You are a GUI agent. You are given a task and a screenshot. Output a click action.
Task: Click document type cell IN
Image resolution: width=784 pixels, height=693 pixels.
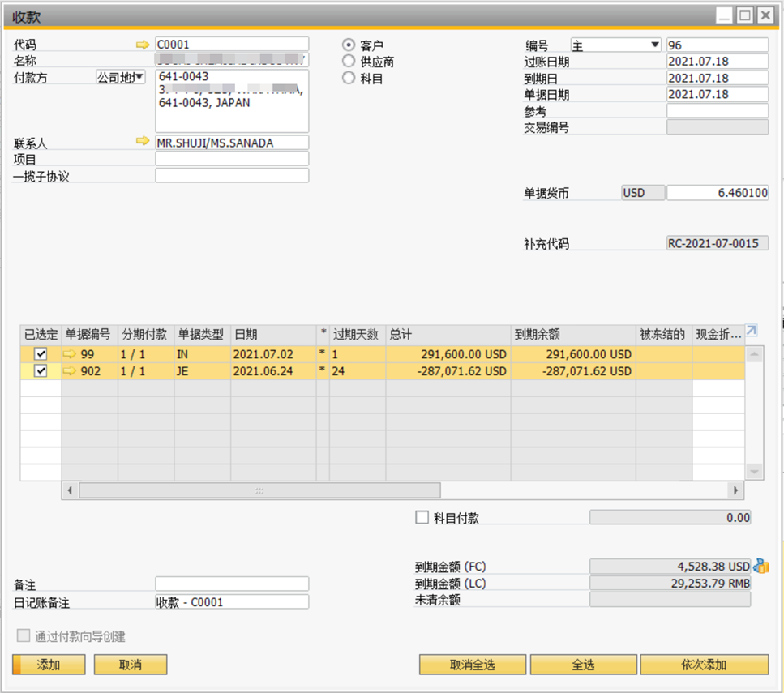pyautogui.click(x=203, y=354)
